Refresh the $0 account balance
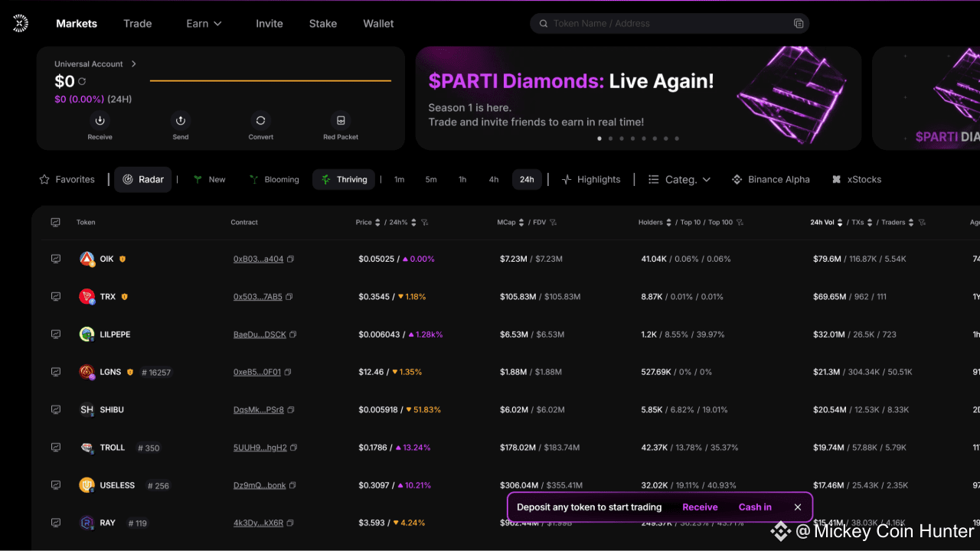The image size is (980, 551). pyautogui.click(x=82, y=81)
